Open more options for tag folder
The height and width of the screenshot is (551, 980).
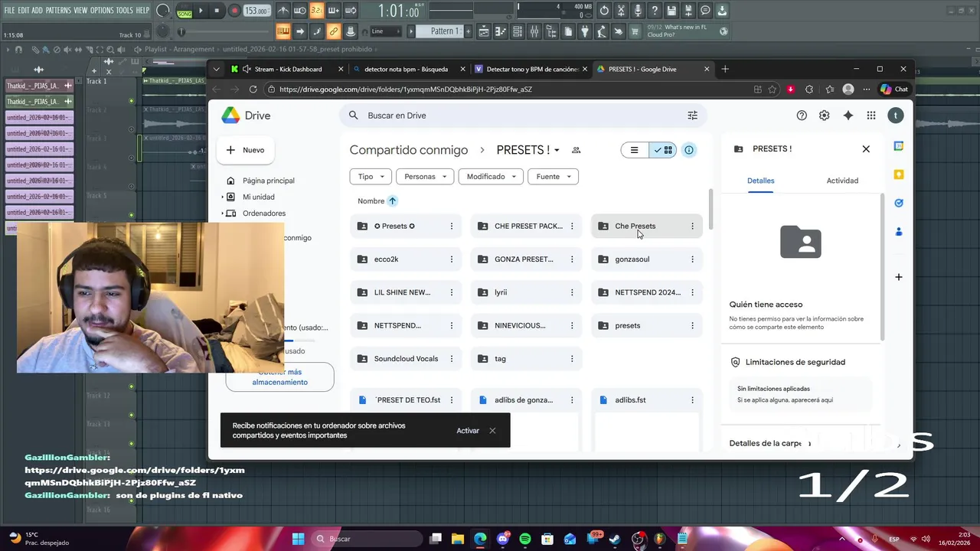pyautogui.click(x=572, y=359)
